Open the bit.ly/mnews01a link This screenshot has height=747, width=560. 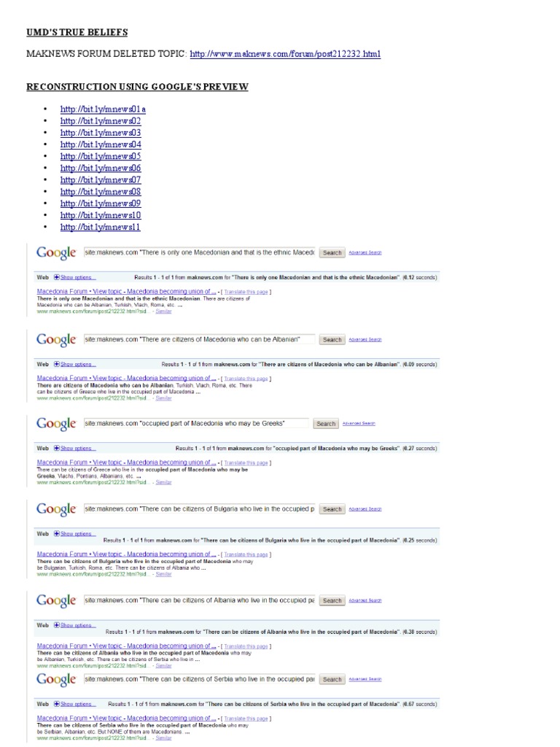103,109
